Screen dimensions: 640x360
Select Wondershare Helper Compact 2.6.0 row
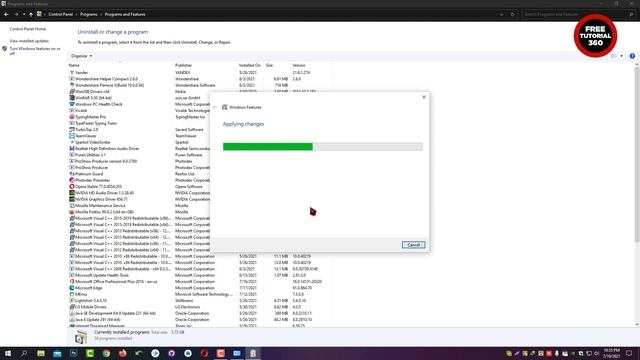(x=200, y=79)
